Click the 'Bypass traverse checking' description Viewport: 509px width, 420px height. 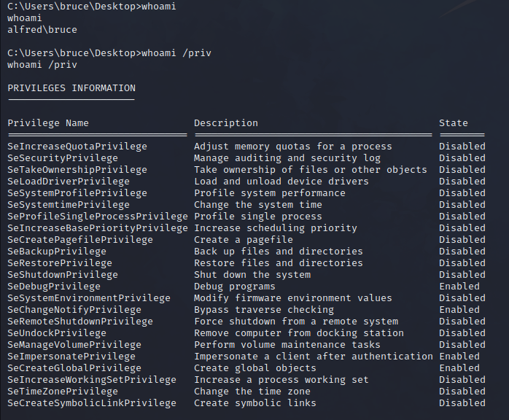[264, 310]
